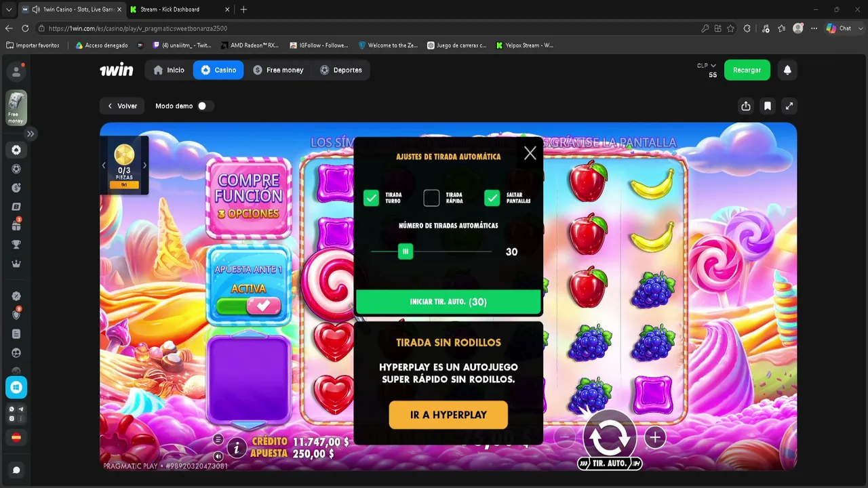Click the large spin button

coord(610,436)
